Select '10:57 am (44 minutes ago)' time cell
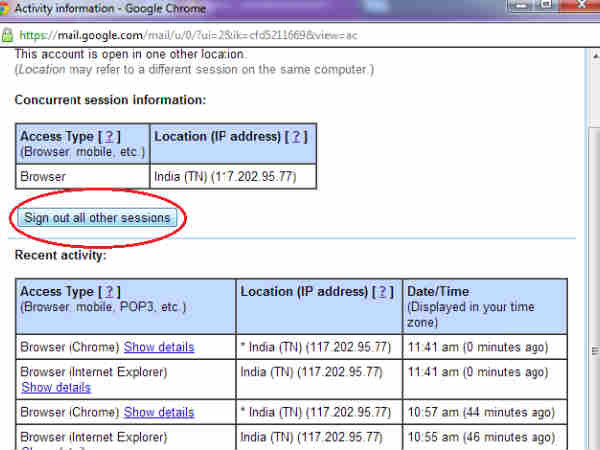The image size is (600, 450). pyautogui.click(x=485, y=412)
